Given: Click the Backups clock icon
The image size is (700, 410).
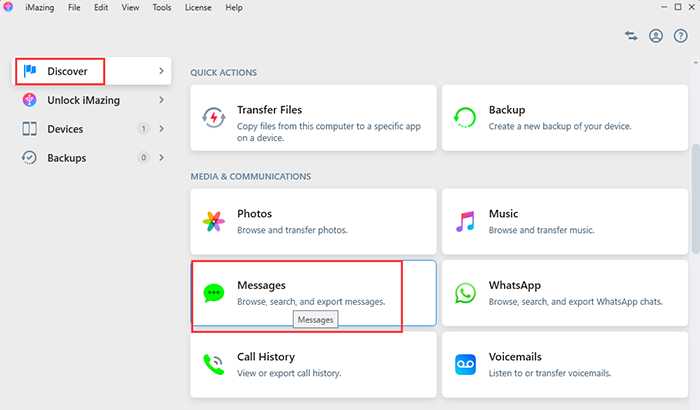Looking at the screenshot, I should pos(29,158).
